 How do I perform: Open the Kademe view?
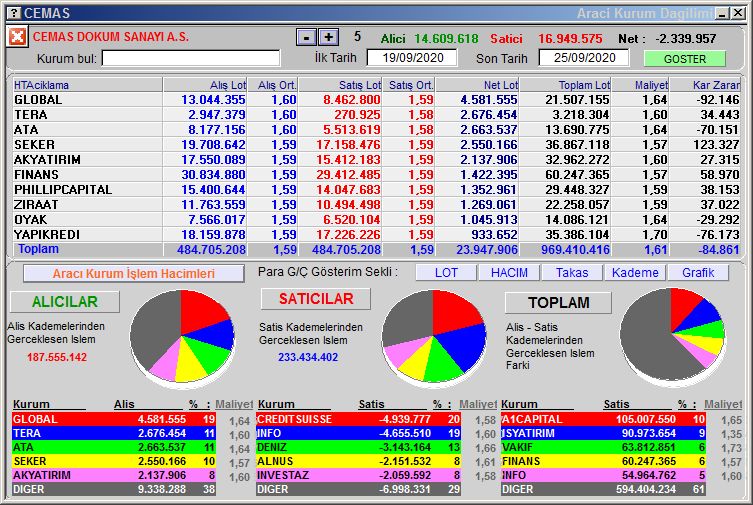[635, 273]
